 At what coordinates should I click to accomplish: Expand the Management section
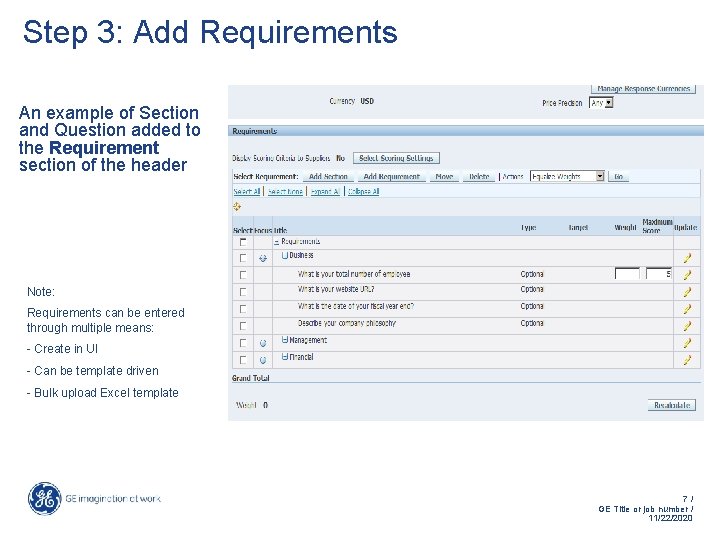(x=285, y=340)
